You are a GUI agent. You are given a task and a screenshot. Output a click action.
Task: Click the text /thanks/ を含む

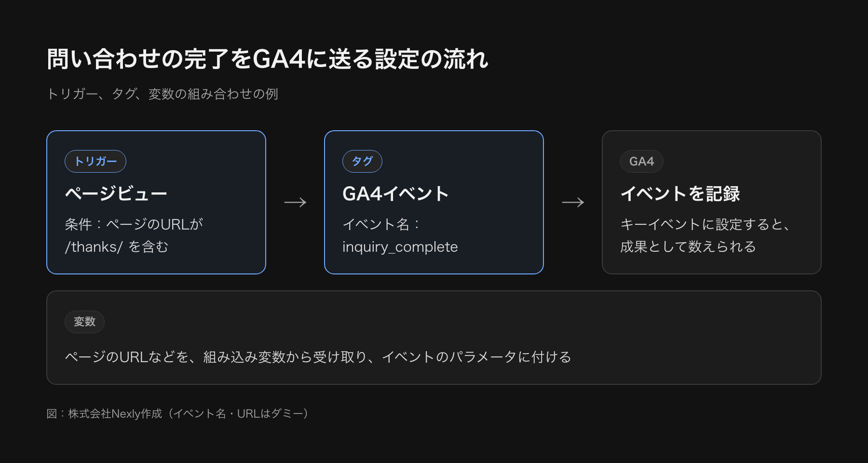click(x=117, y=247)
